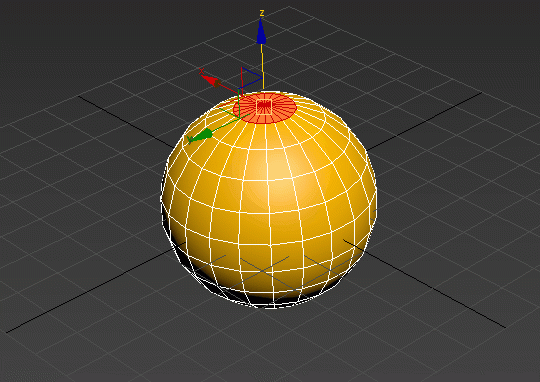Click the green Y-axis shaft line
Image resolution: width=540 pixels, height=382 pixels.
pyautogui.click(x=226, y=124)
